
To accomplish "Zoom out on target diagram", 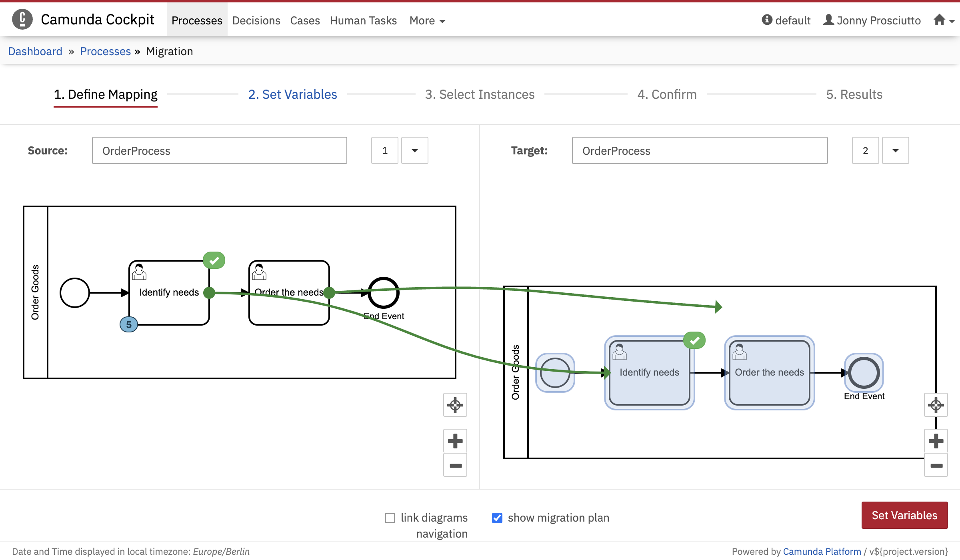I will coord(936,465).
